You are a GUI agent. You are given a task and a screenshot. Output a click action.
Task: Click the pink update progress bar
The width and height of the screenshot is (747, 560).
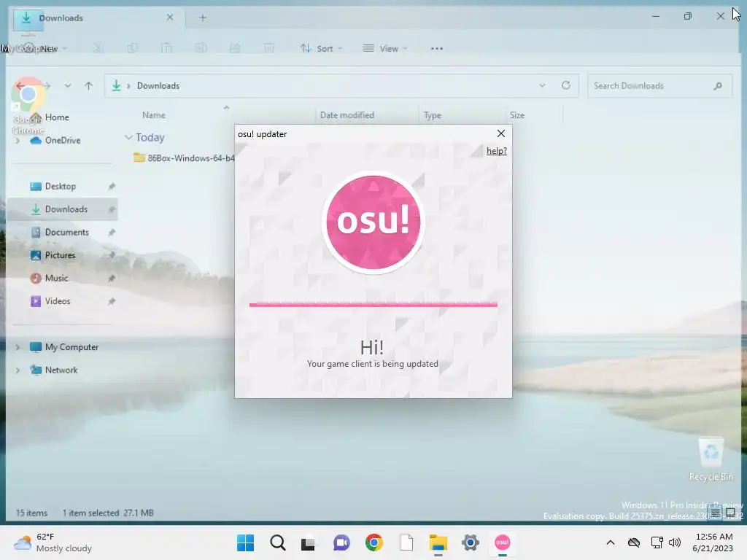(x=373, y=304)
